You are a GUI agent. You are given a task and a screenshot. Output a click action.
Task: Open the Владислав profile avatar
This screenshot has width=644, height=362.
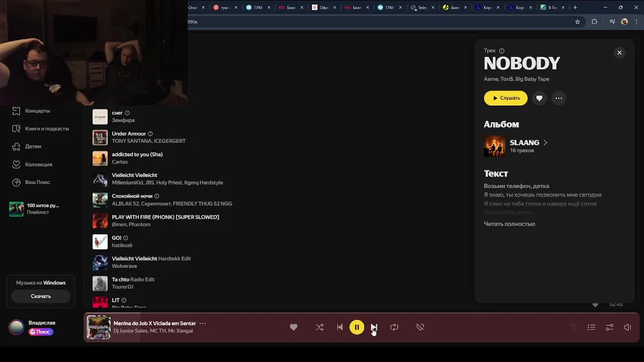(x=17, y=327)
